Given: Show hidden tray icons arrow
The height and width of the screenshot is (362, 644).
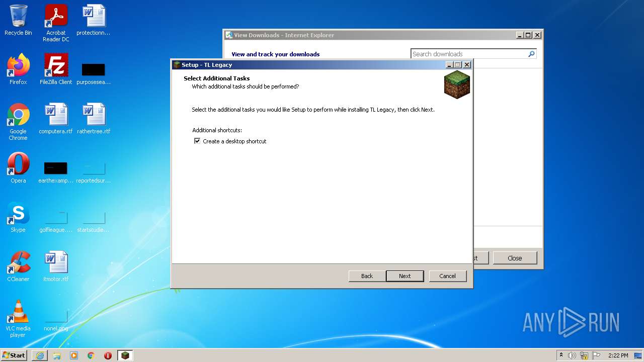Looking at the screenshot, I should (x=561, y=355).
